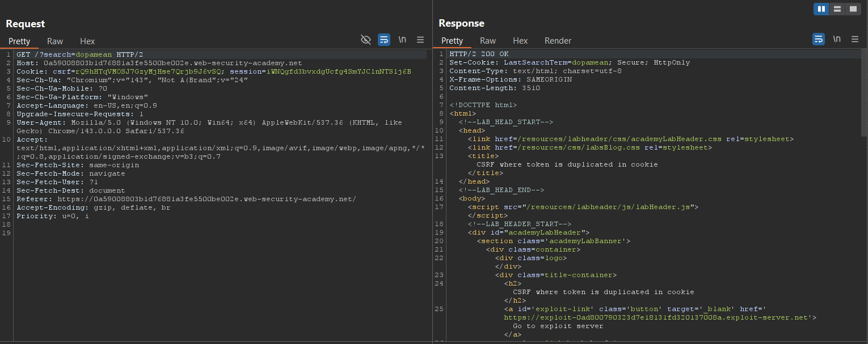
Task: Click the labHeader.js script tag line
Action: pyautogui.click(x=583, y=207)
